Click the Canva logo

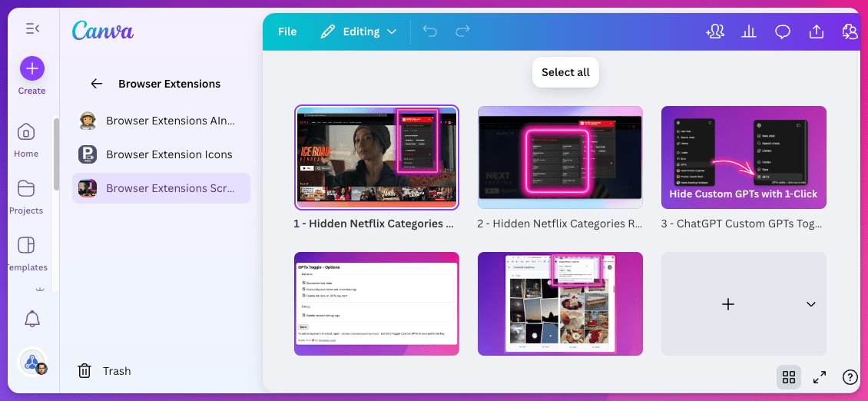(102, 31)
